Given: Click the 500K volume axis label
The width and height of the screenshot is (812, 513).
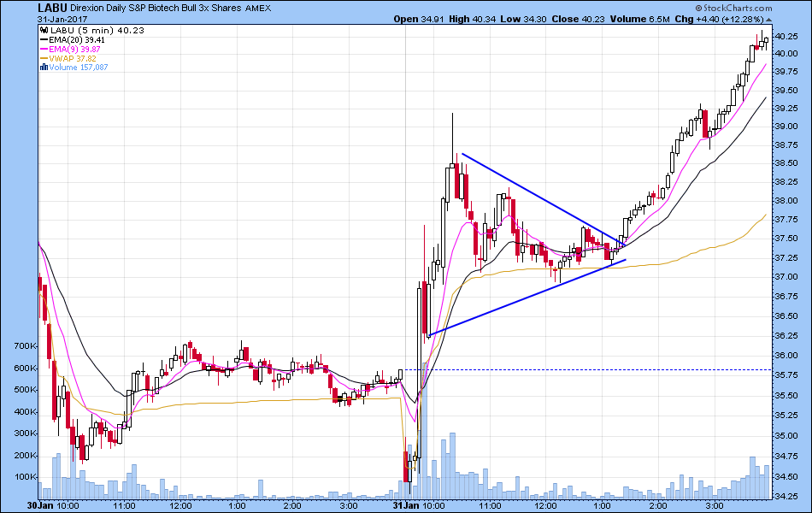Looking at the screenshot, I should [x=26, y=390].
